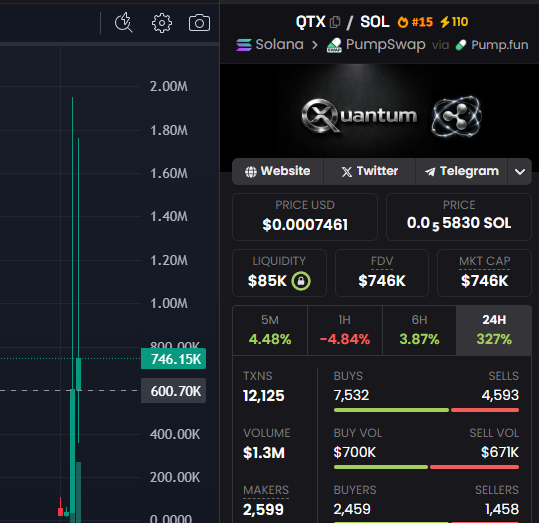Select the 1H timeframe tab
The height and width of the screenshot is (523, 539).
pyautogui.click(x=345, y=330)
